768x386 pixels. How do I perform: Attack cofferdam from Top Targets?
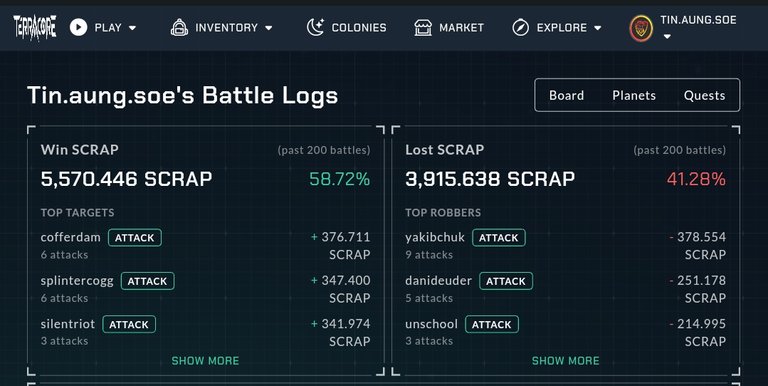135,238
